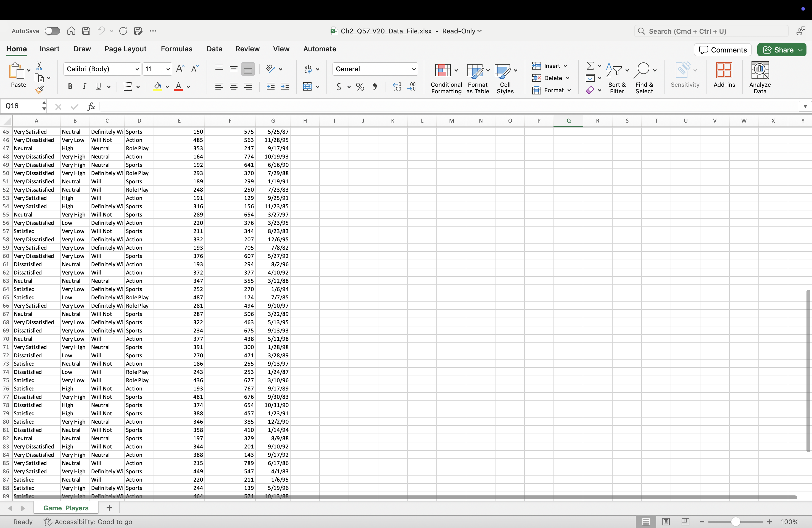
Task: Expand the formula bar chevron
Action: tap(805, 106)
